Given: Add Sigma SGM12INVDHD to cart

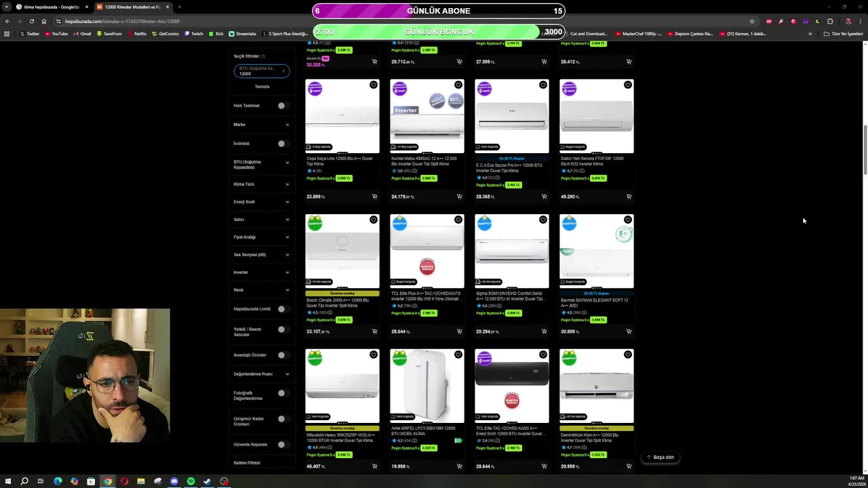Looking at the screenshot, I should pyautogui.click(x=544, y=331).
